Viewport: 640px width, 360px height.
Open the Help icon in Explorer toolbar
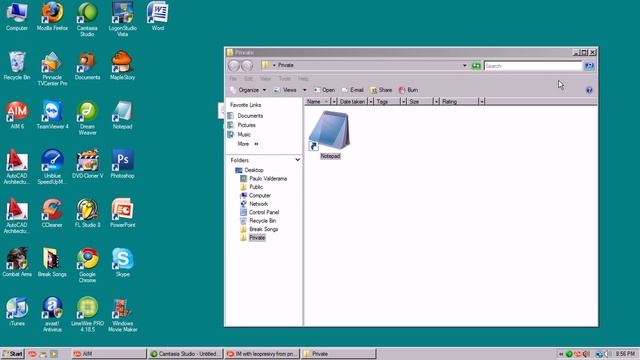pos(589,90)
